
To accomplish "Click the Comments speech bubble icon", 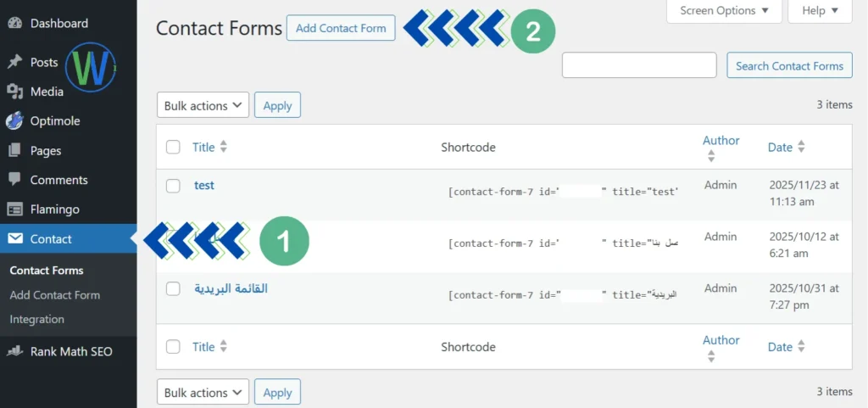I will [14, 180].
